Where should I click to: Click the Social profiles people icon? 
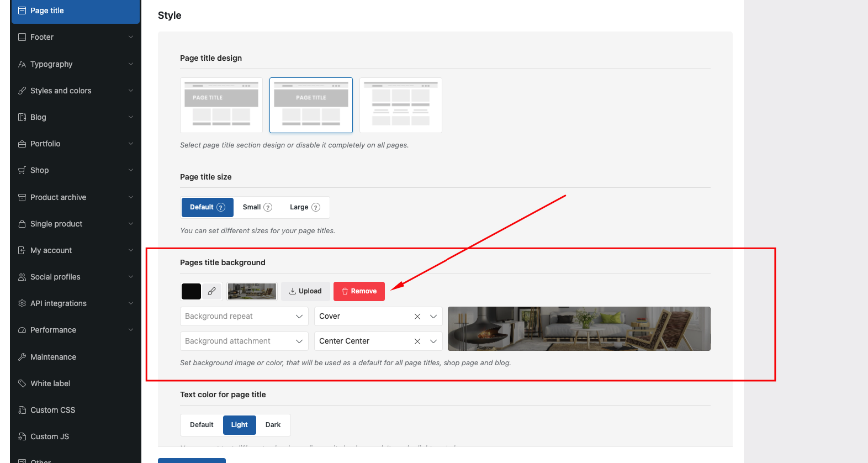22,277
